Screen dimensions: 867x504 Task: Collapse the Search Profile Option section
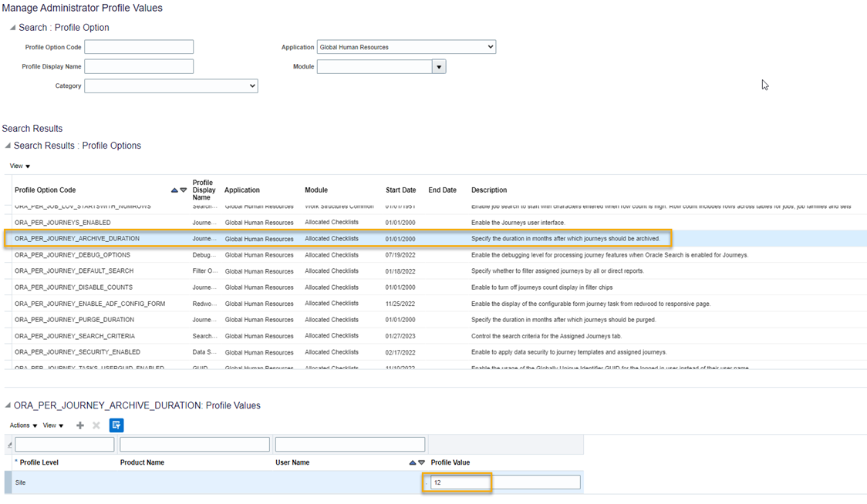coord(12,27)
